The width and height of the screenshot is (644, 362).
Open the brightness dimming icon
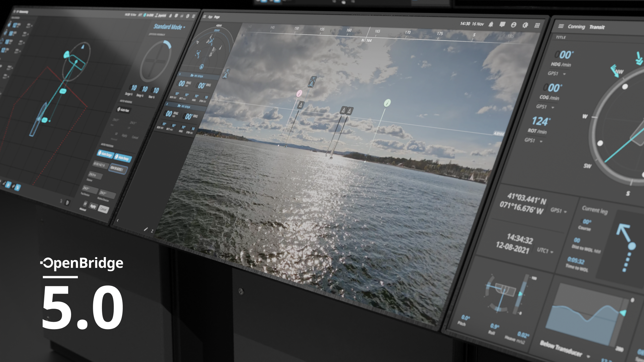coord(525,25)
